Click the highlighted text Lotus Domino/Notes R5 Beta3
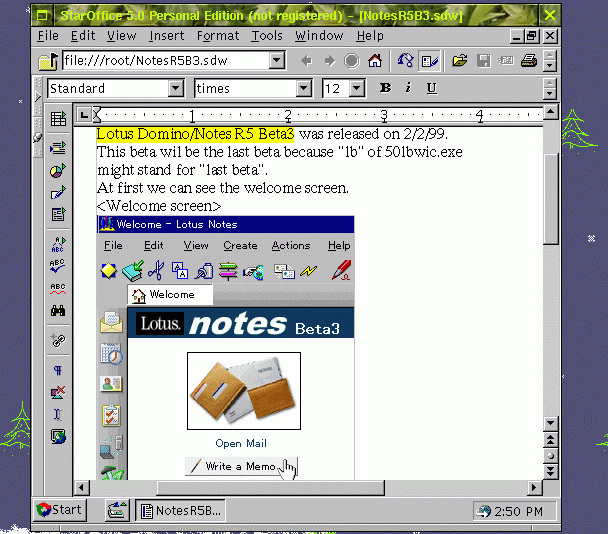The height and width of the screenshot is (534, 608). 195,134
